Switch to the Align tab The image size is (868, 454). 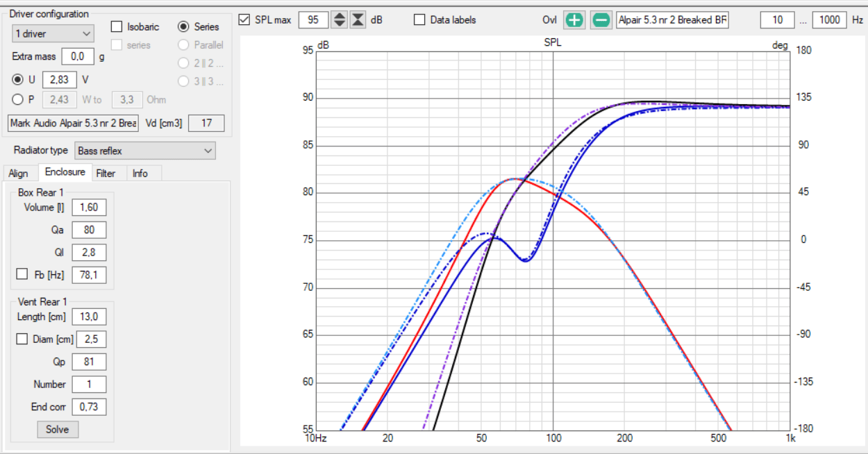(x=19, y=174)
